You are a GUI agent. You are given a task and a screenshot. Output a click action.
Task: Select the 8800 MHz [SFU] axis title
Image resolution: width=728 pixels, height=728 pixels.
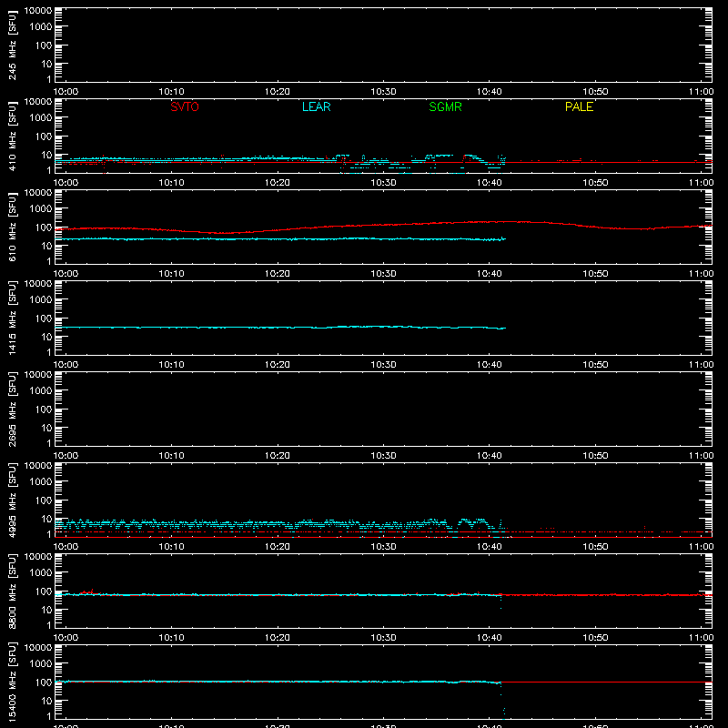12,591
